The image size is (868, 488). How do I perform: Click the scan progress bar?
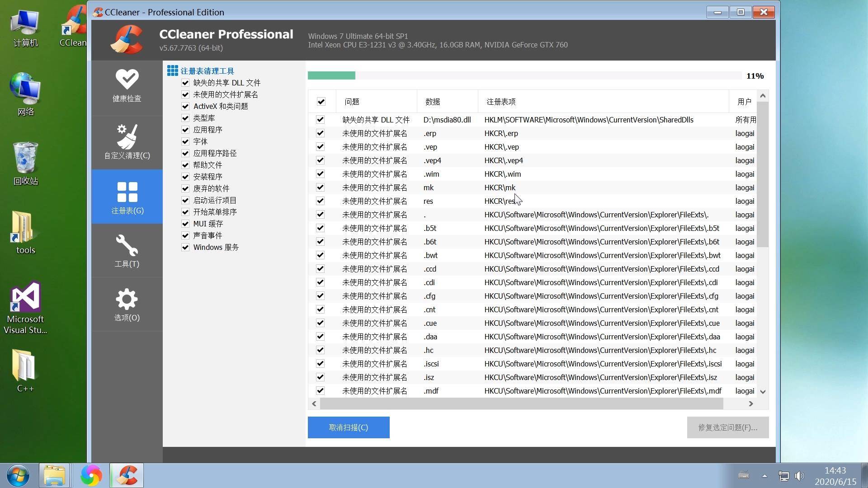click(524, 75)
